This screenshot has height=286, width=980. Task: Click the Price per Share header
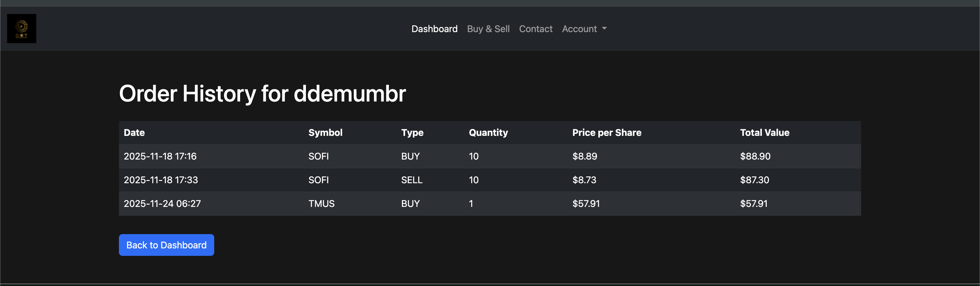[606, 133]
